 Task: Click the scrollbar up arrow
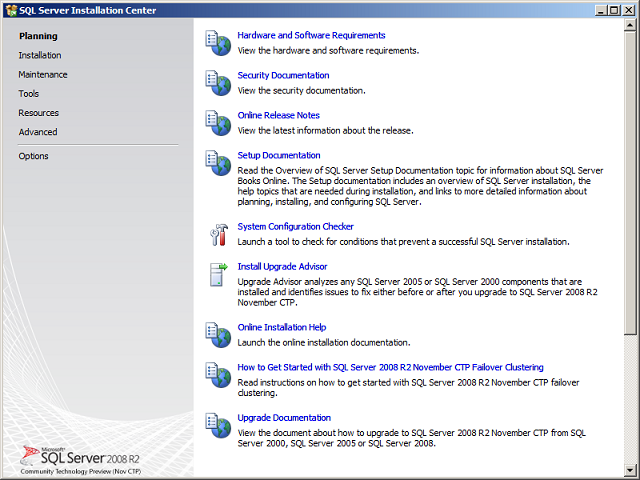pos(629,25)
